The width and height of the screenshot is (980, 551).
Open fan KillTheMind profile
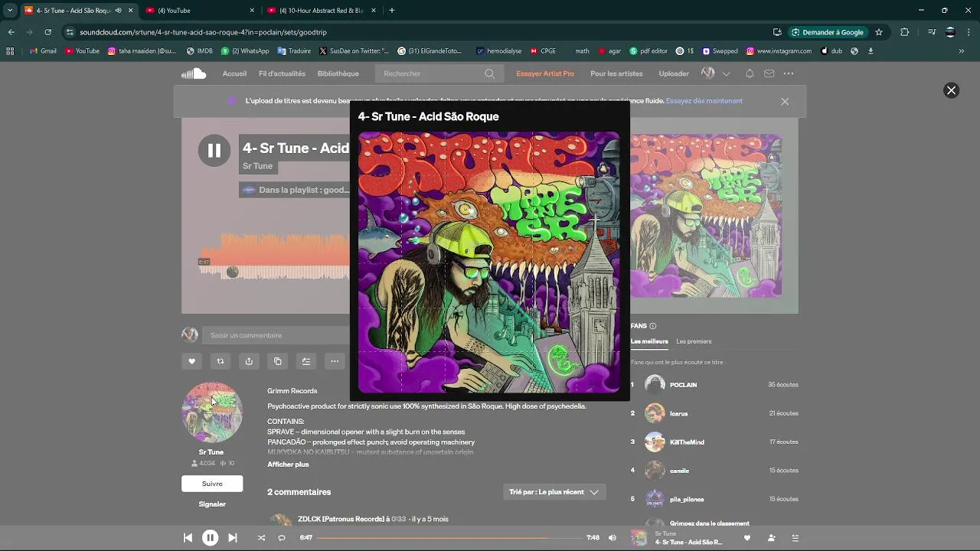(687, 442)
